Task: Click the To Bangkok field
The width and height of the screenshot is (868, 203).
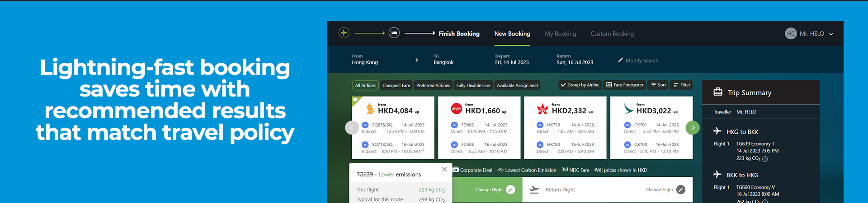Action: 443,60
